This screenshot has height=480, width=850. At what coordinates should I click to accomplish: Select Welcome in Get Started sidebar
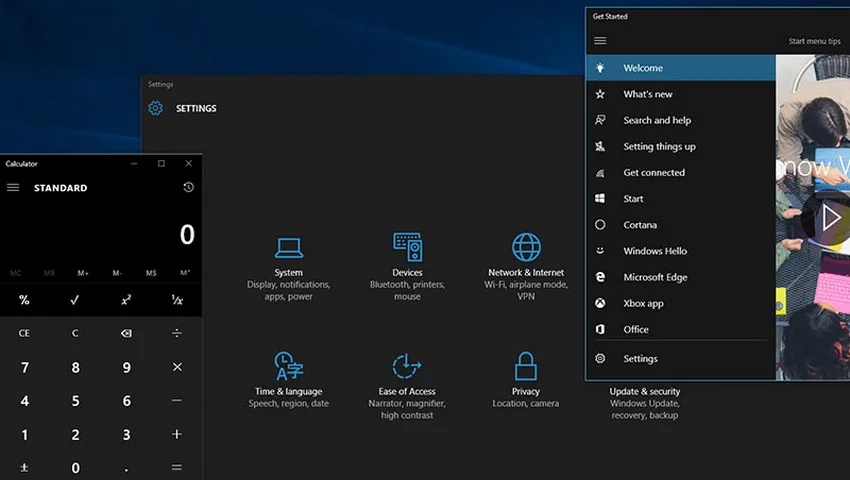click(681, 68)
